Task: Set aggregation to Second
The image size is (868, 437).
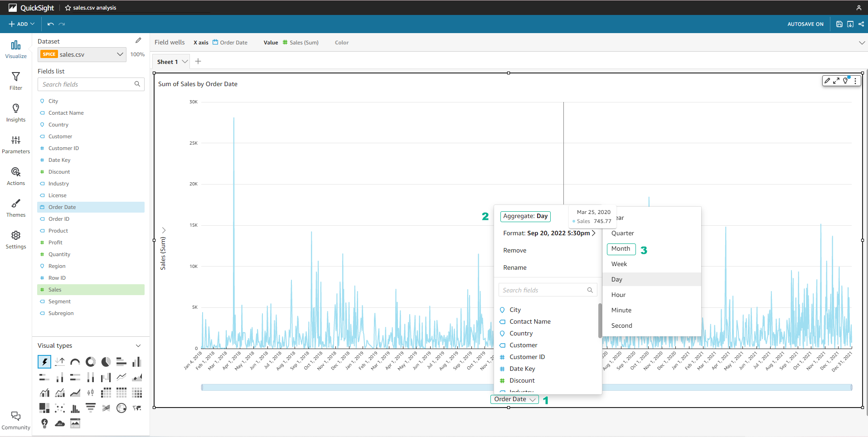Action: point(621,325)
